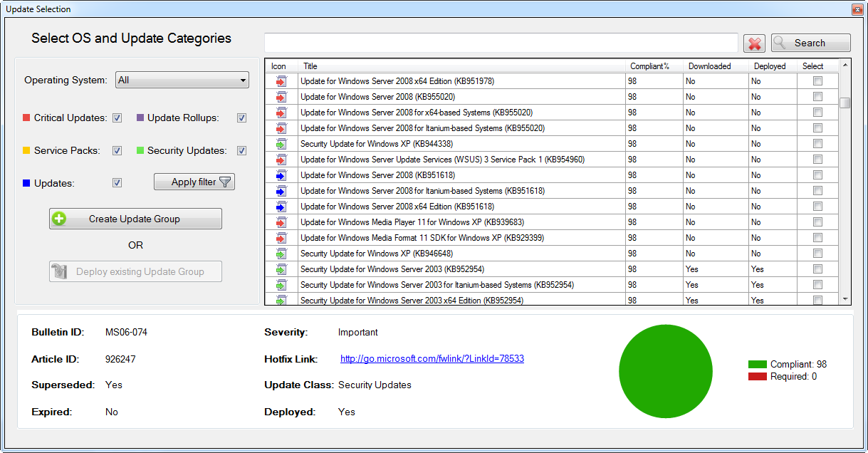The width and height of the screenshot is (868, 453).
Task: Sort by the Compliant% column header
Action: tap(654, 66)
